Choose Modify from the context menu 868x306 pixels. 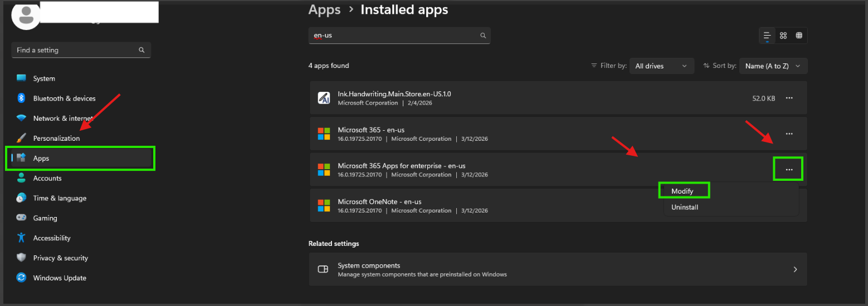pos(683,191)
